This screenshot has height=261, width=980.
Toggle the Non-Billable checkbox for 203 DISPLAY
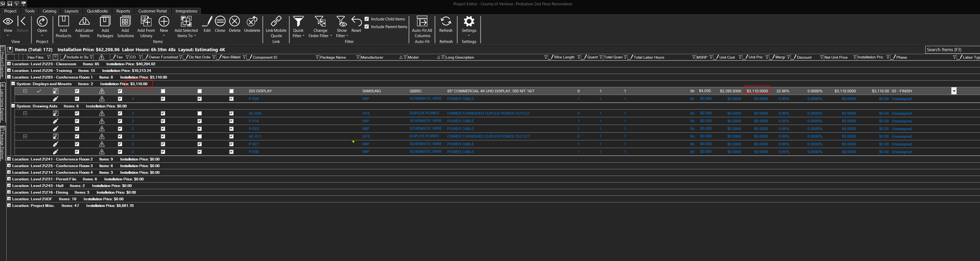tap(231, 91)
